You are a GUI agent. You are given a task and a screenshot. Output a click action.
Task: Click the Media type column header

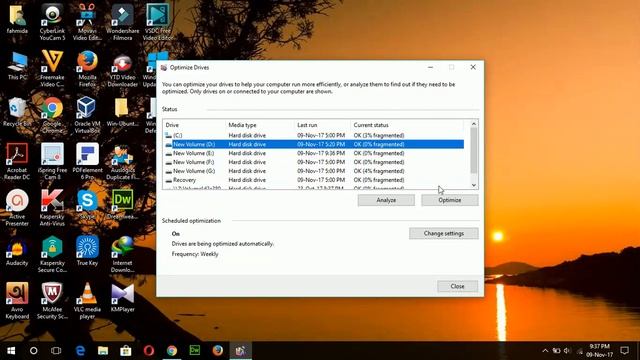pos(260,125)
